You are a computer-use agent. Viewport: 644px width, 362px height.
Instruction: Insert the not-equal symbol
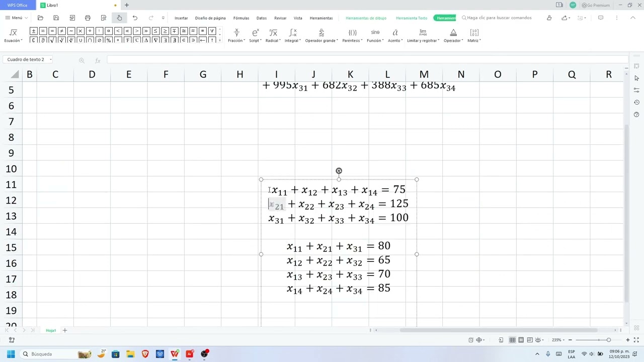pos(61,31)
